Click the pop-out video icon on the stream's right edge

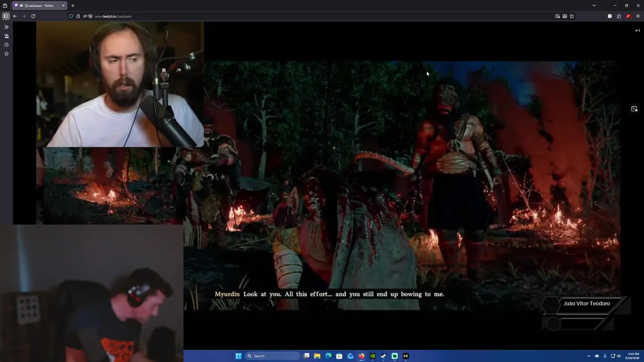(x=634, y=109)
